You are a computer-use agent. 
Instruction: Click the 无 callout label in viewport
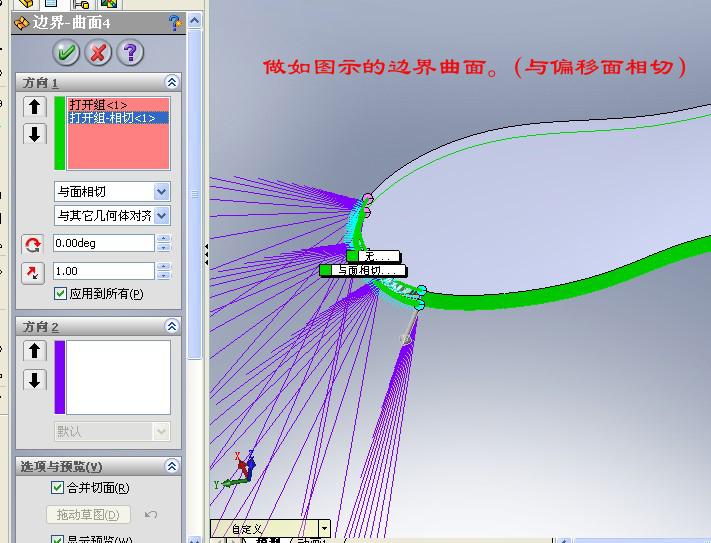[374, 256]
